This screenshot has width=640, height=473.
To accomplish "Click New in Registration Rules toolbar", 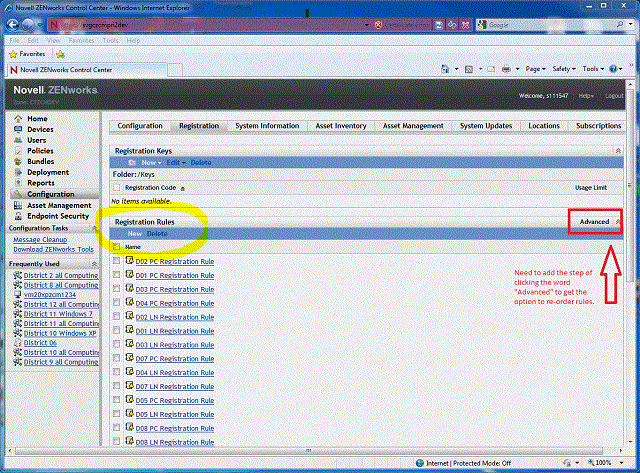I will (x=135, y=233).
